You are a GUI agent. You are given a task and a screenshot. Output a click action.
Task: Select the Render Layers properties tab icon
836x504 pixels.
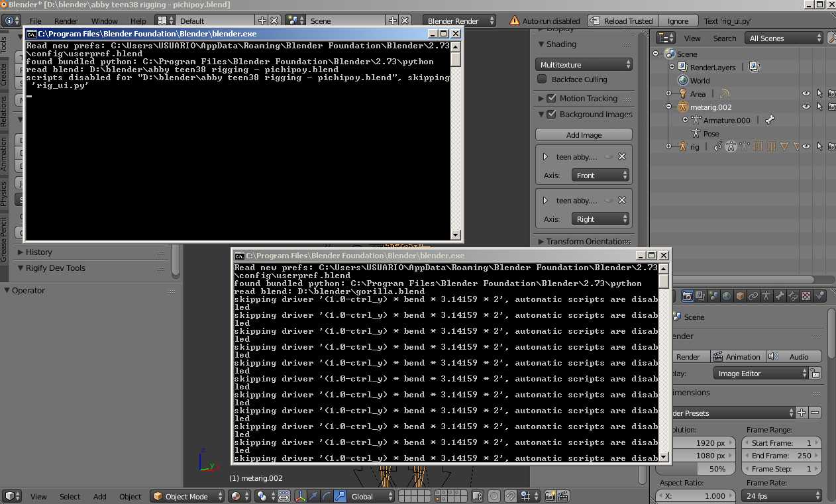coord(701,297)
